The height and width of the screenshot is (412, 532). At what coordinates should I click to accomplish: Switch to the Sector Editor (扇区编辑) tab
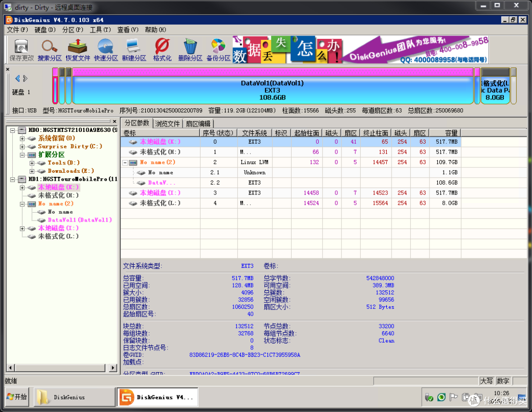[198, 124]
